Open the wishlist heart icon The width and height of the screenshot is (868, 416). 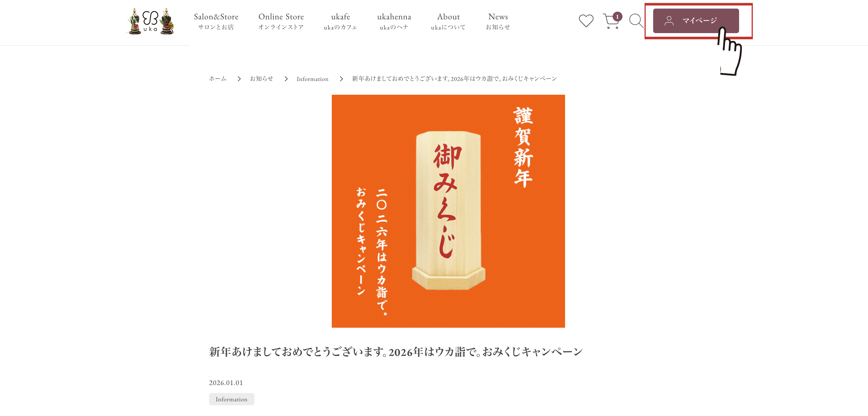(586, 21)
